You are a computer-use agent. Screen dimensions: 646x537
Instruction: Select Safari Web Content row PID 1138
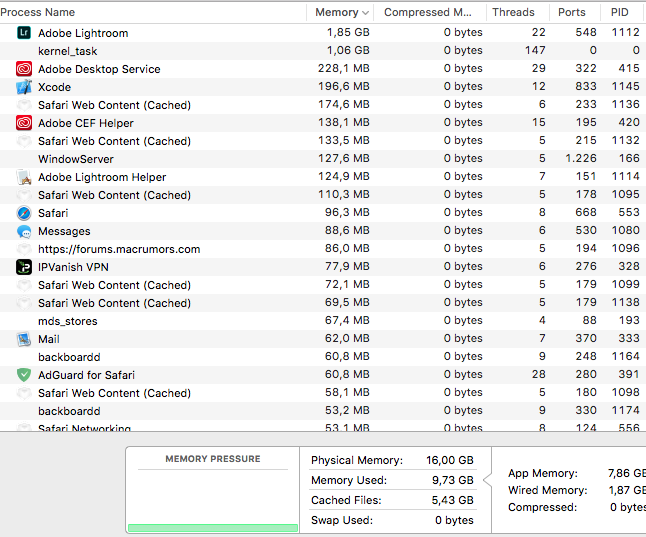[x=323, y=303]
